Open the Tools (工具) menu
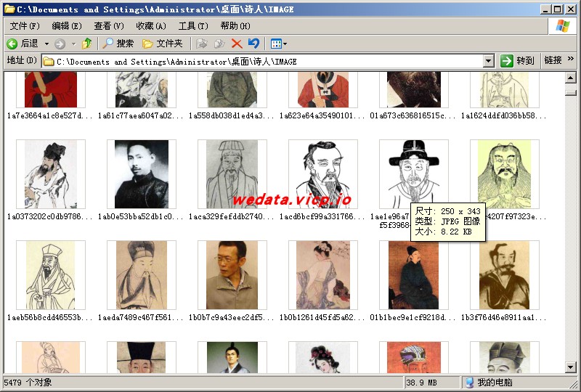This screenshot has height=392, width=581. [193, 26]
